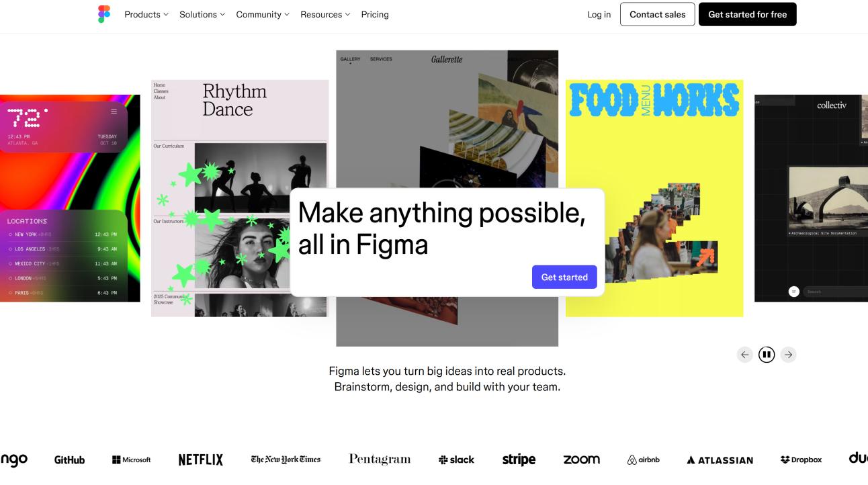Click the blue Get started button
The image size is (868, 485).
(x=564, y=277)
